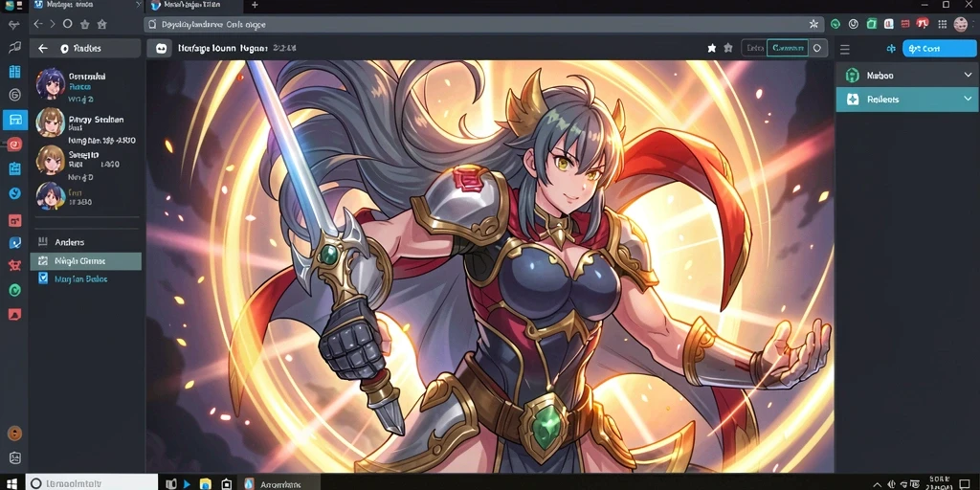Click the profile avatar in browser toolbar
Screen dimensions: 980x490
coord(961,24)
